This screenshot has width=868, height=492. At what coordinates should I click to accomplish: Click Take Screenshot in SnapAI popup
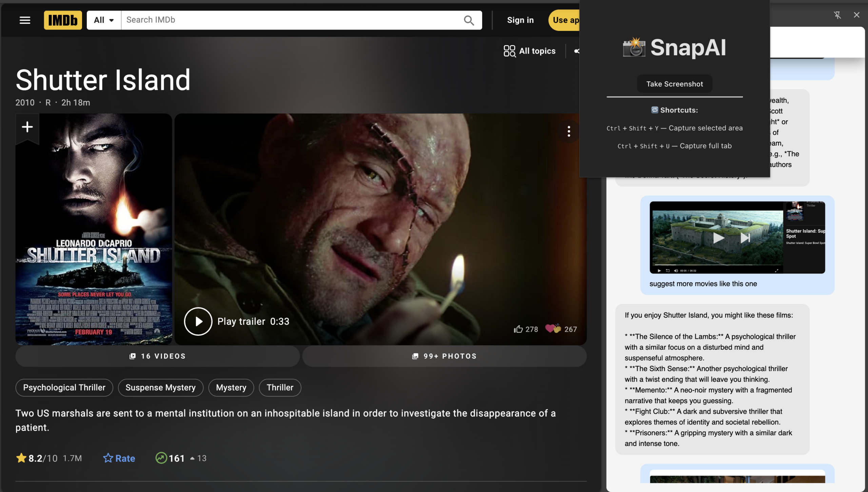[674, 84]
